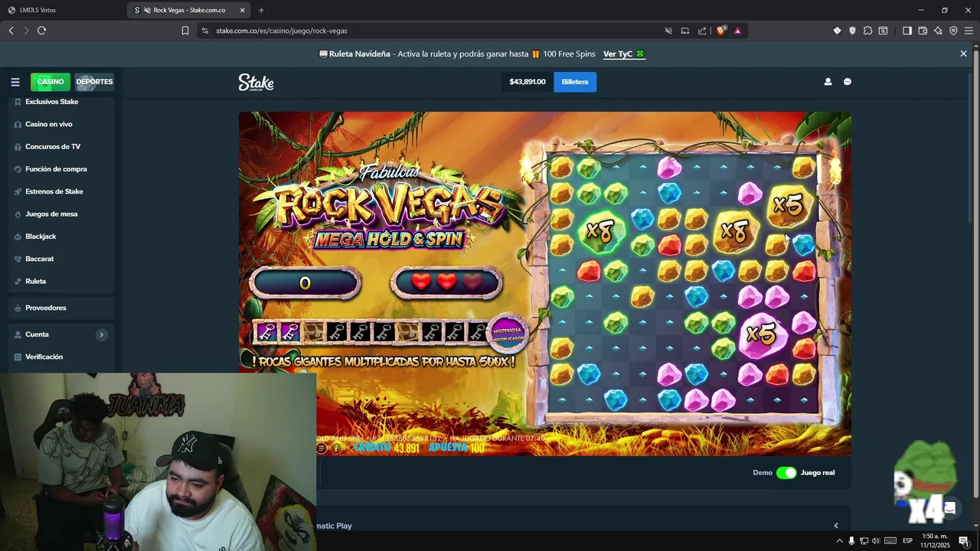Click the Casino en vivo sidebar icon
The height and width of the screenshot is (551, 980).
(18, 124)
